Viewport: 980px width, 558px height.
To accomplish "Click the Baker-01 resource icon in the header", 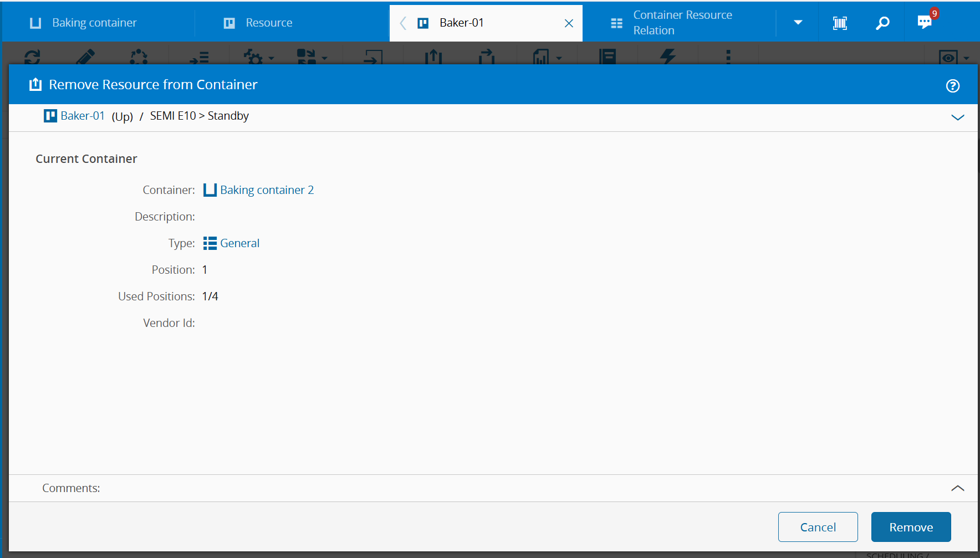I will pos(50,116).
